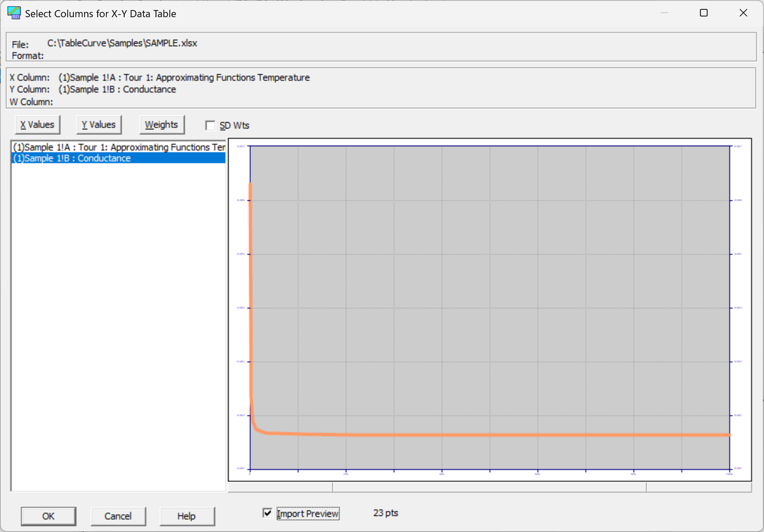The image size is (764, 532).
Task: Assign selected column as Y Values
Action: click(99, 124)
